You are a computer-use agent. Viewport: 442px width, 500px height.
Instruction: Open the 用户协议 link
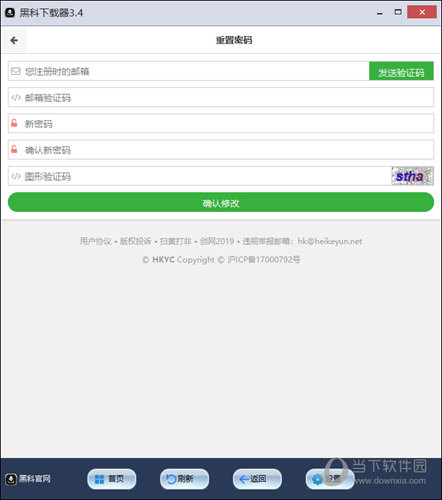tap(95, 241)
